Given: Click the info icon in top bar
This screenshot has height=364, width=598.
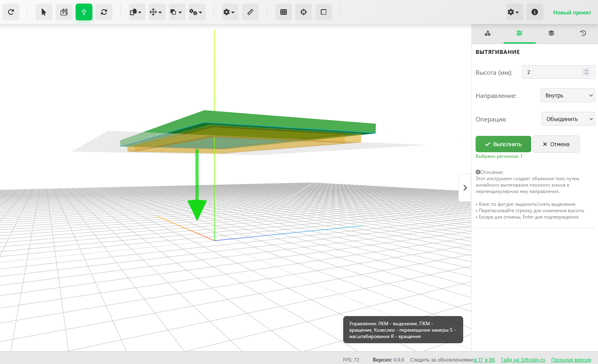Looking at the screenshot, I should tap(534, 12).
